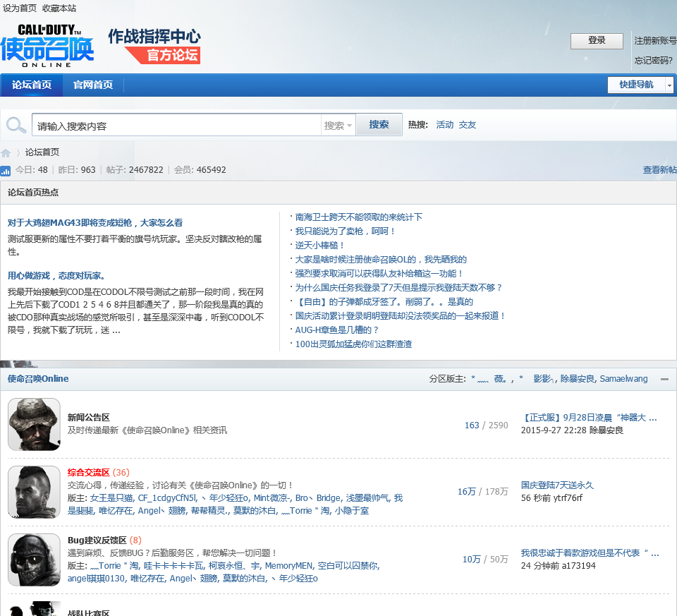Open the 100出灵狐加猛虎 thread

[353, 344]
